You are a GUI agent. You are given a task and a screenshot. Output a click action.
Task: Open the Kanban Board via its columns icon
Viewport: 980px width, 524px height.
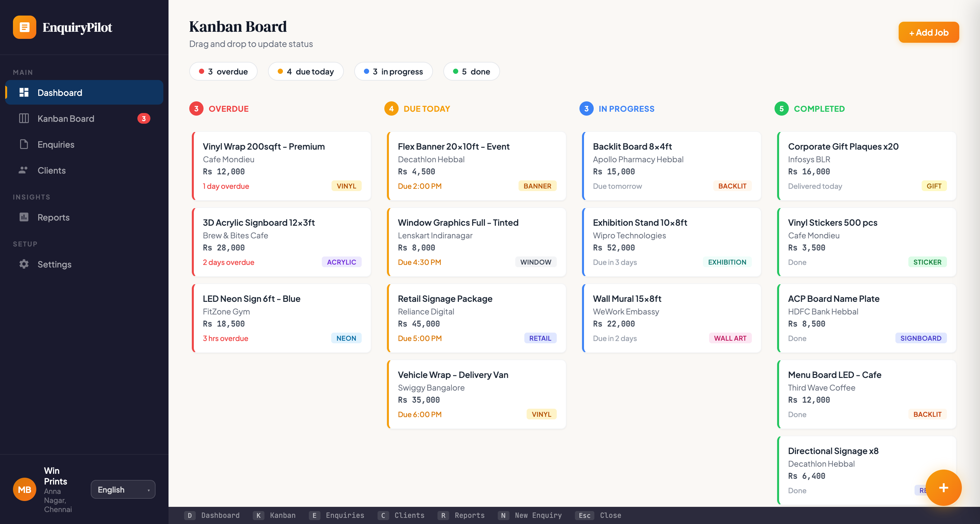click(x=24, y=118)
